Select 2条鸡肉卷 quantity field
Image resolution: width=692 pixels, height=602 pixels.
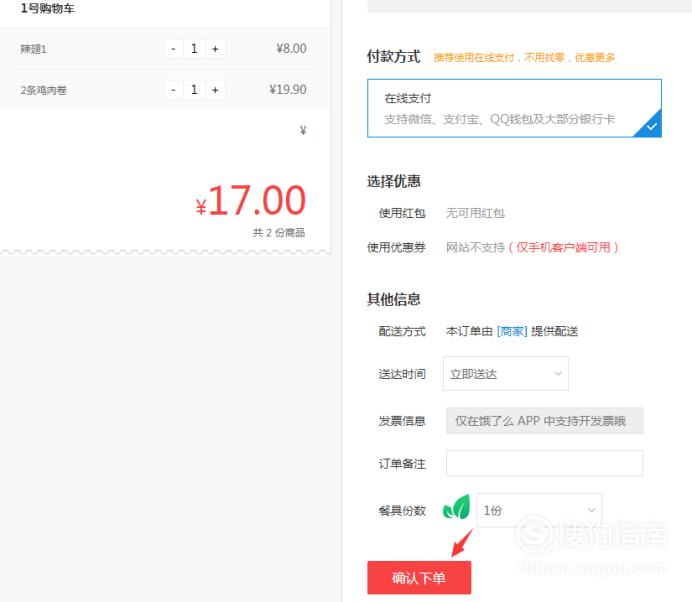(x=194, y=90)
